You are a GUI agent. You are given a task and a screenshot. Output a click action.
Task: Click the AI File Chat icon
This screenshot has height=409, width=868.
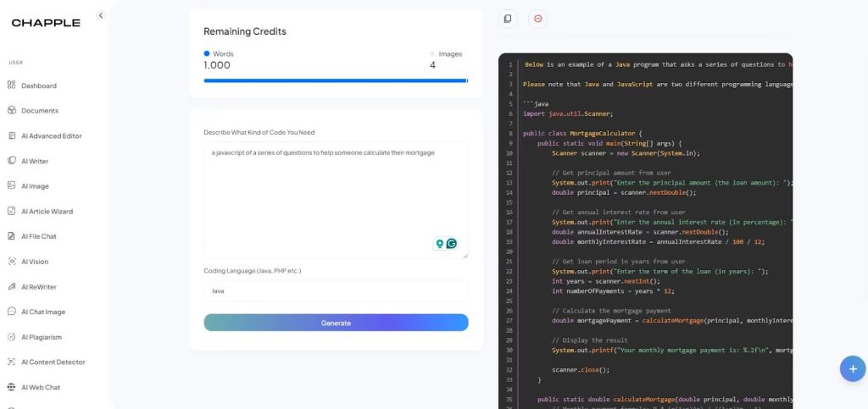tap(12, 236)
